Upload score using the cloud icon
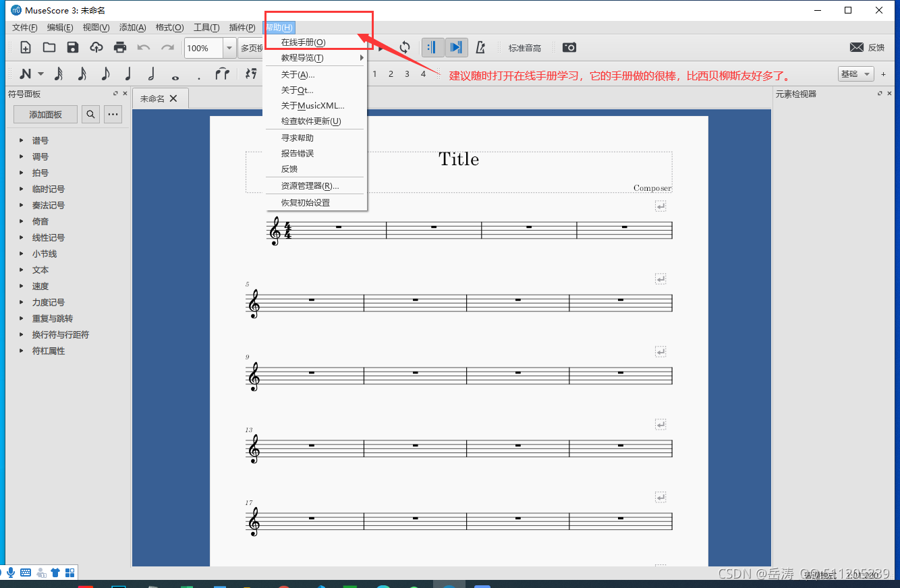The height and width of the screenshot is (588, 900). point(96,47)
